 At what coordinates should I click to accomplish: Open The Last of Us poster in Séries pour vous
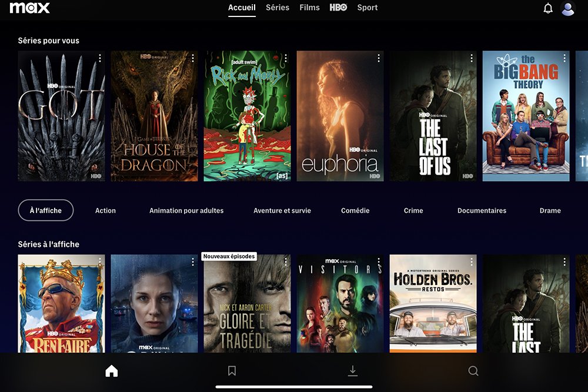tap(433, 116)
